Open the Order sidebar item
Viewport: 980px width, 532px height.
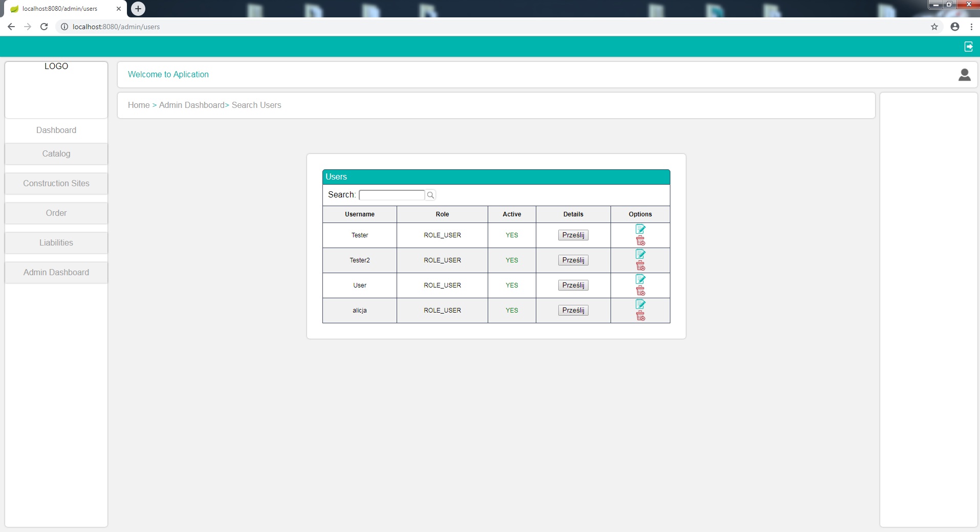point(56,213)
